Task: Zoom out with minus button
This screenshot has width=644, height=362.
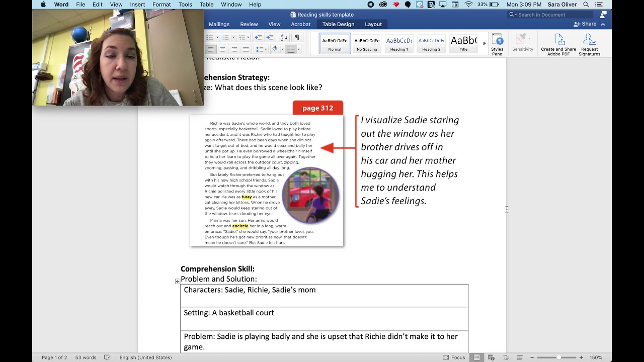Action: tap(532, 357)
